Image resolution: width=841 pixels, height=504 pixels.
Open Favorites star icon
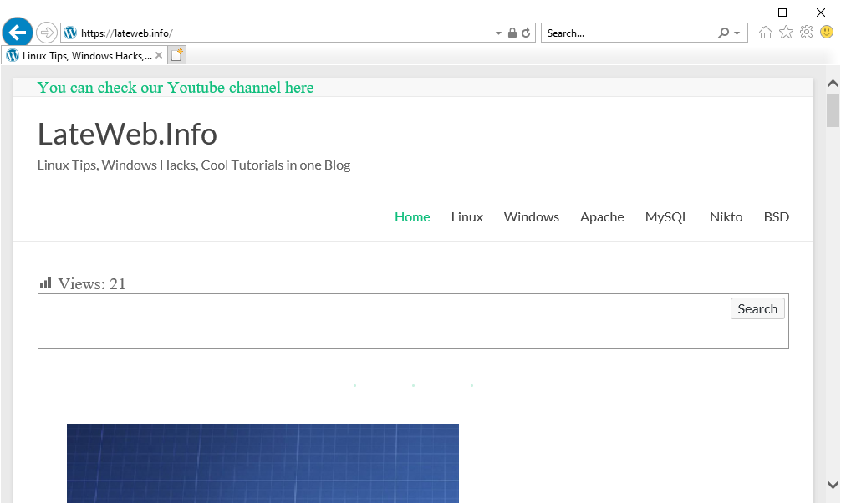[786, 33]
